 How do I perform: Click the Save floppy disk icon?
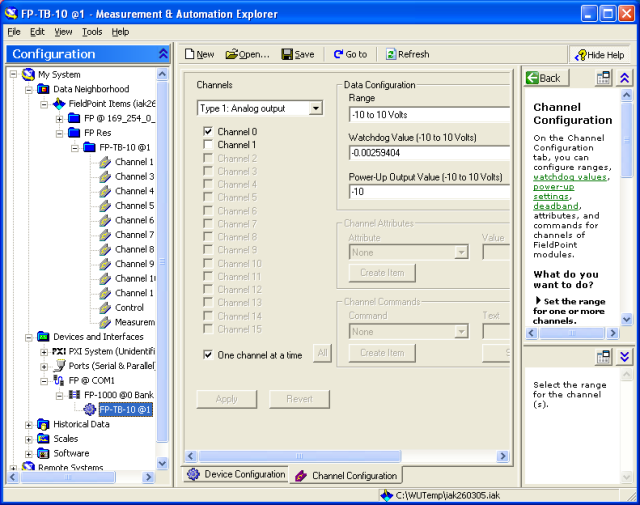tap(287, 54)
